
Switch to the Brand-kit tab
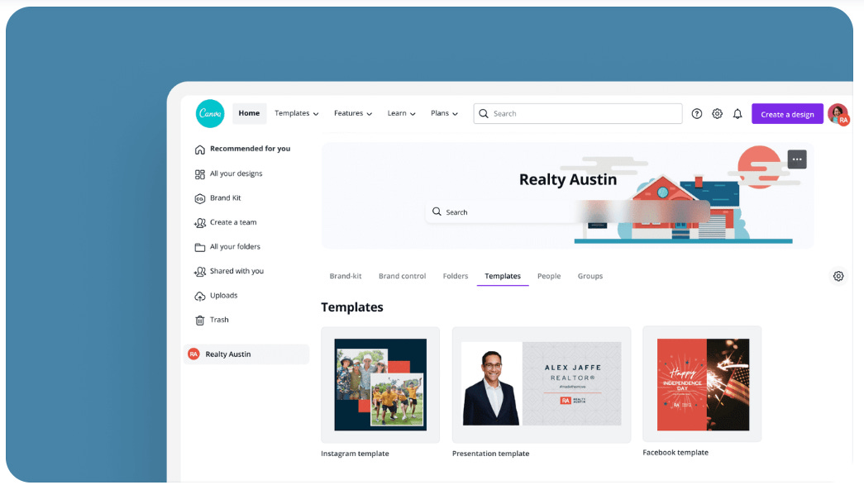(346, 276)
